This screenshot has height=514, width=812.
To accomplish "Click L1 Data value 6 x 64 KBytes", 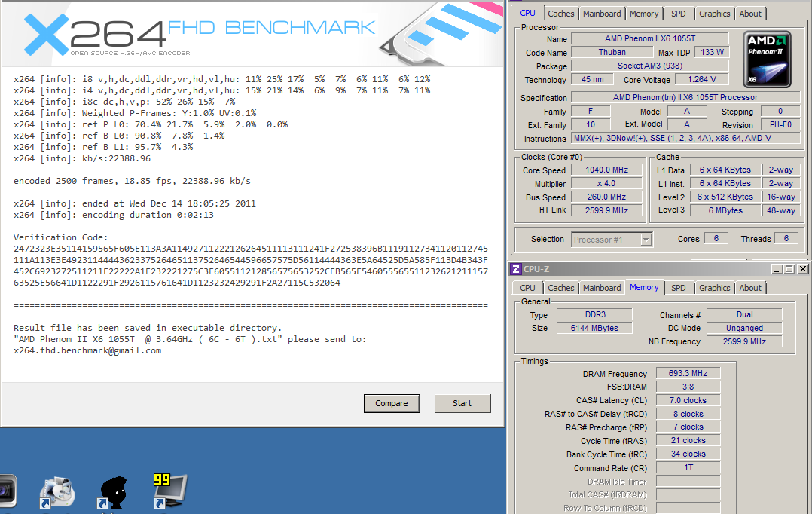I will [x=725, y=170].
